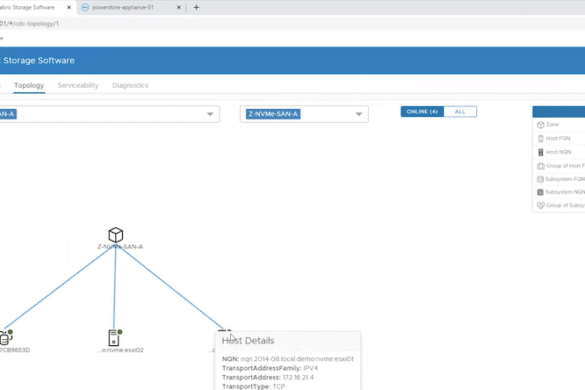Switch to powerstore-appliance-01 browser tab
This screenshot has width=585, height=390.
131,7
